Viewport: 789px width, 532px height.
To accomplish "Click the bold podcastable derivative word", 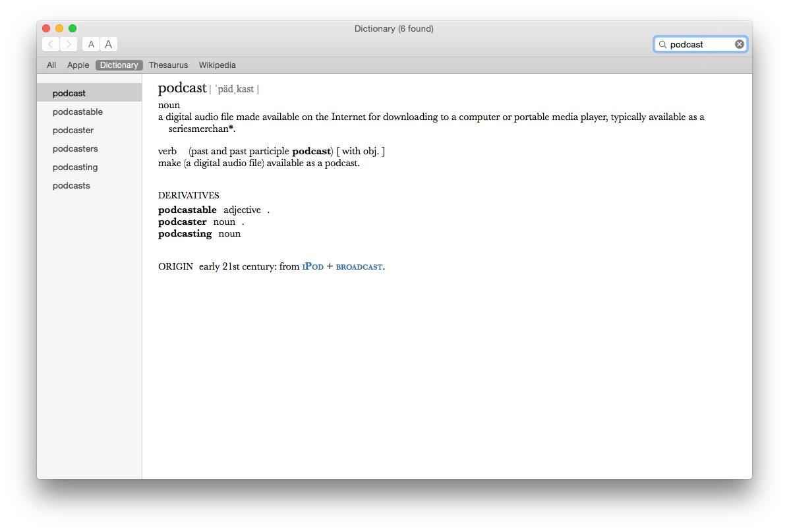I will point(187,210).
